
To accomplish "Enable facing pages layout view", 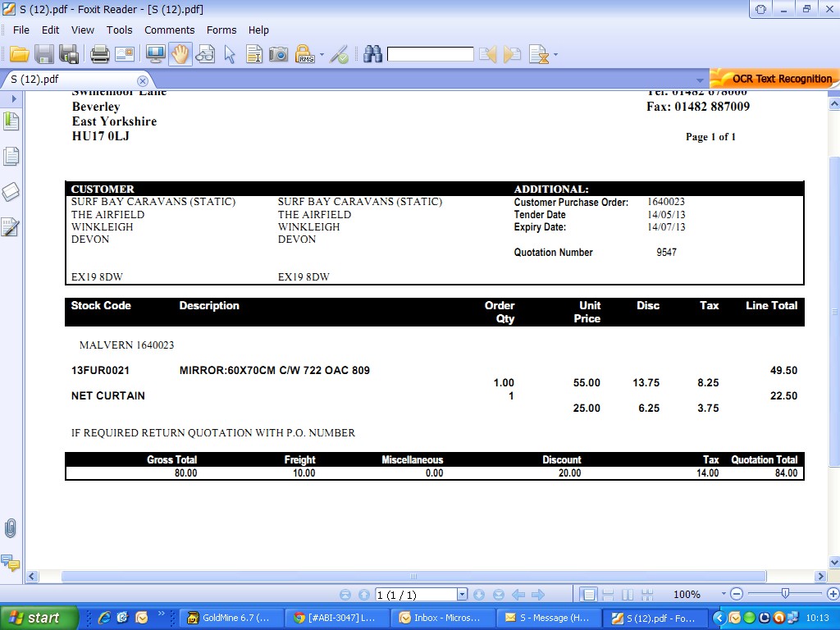I will (628, 595).
